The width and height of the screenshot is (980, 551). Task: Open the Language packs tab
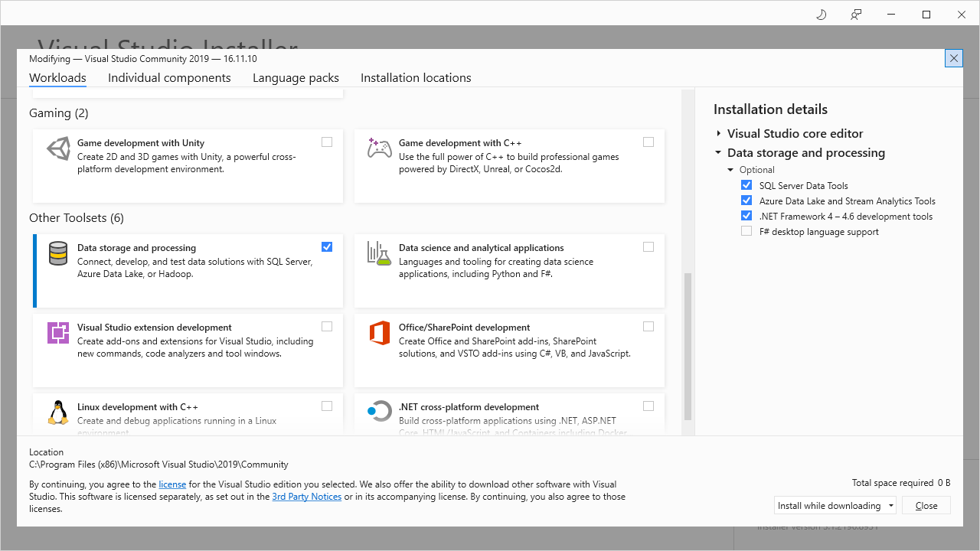tap(296, 78)
